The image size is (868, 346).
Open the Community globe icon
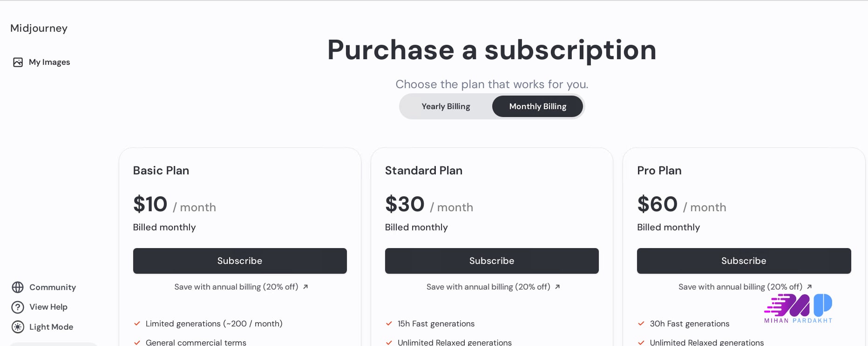[18, 287]
